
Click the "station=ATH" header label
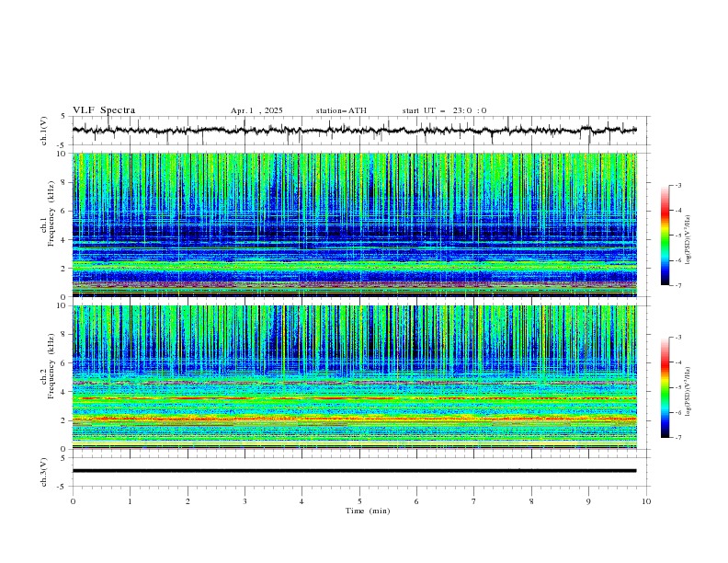pos(341,110)
